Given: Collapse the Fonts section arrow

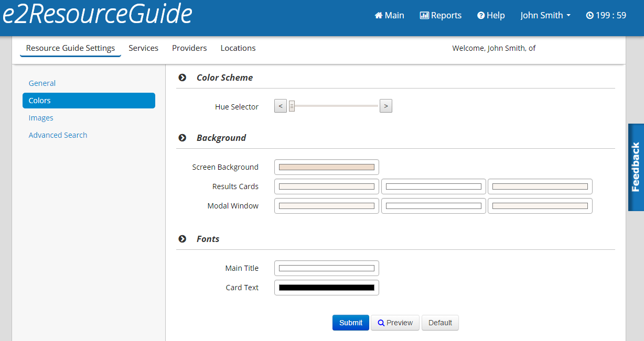Looking at the screenshot, I should coord(183,239).
